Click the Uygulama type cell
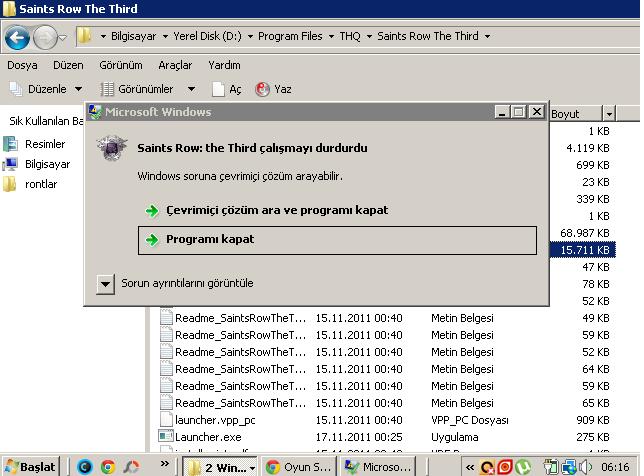The height and width of the screenshot is (476, 644). tap(455, 437)
